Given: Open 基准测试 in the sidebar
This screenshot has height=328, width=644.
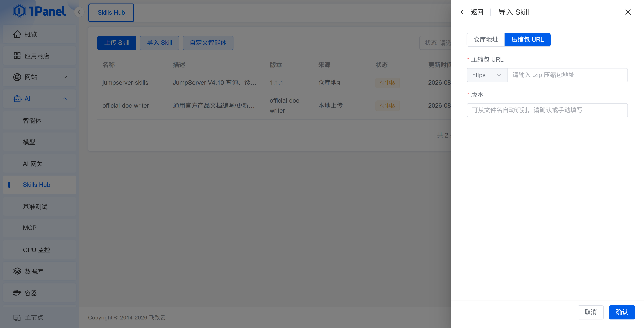Looking at the screenshot, I should pos(40,207).
